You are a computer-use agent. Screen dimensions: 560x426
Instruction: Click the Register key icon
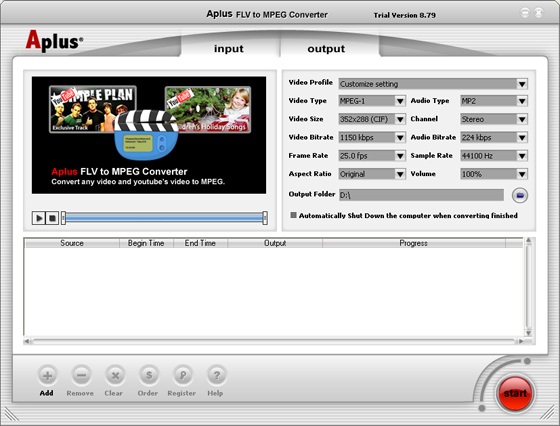tap(182, 375)
